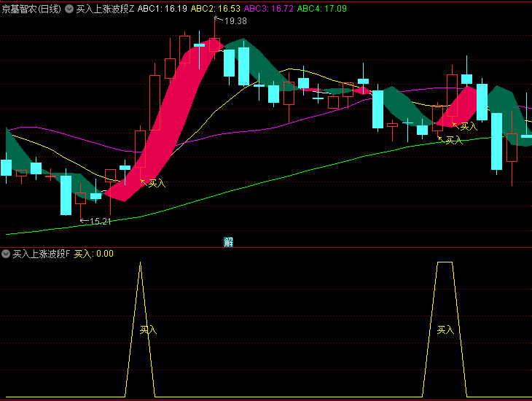Click the ABC2: 16.53 value label

[x=216, y=9]
